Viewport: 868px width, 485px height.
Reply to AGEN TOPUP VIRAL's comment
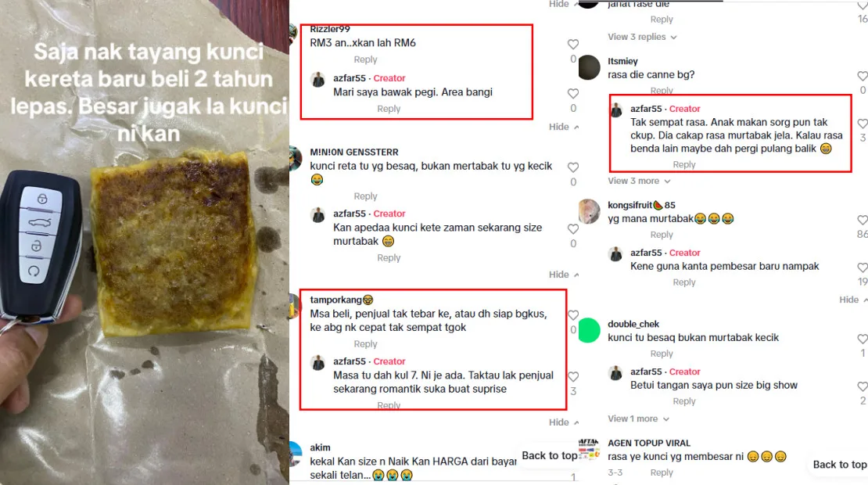[662, 472]
